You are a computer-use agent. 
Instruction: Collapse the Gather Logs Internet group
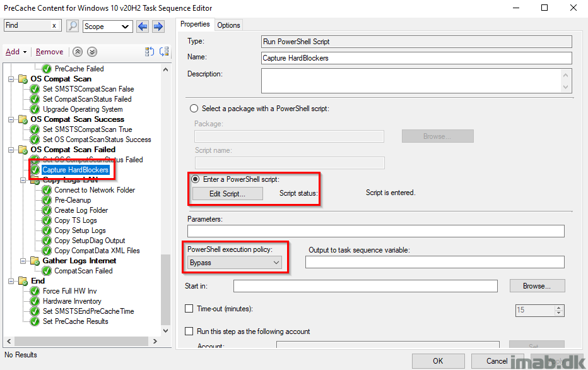click(23, 261)
